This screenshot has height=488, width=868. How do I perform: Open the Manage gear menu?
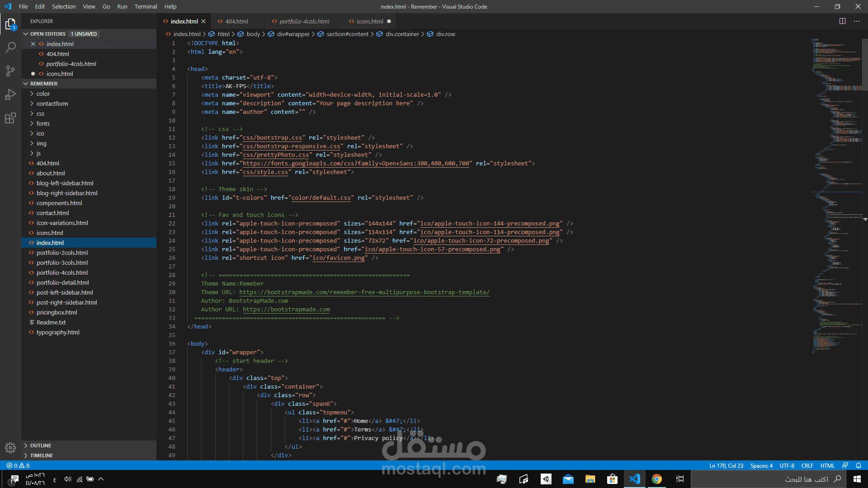pyautogui.click(x=10, y=448)
